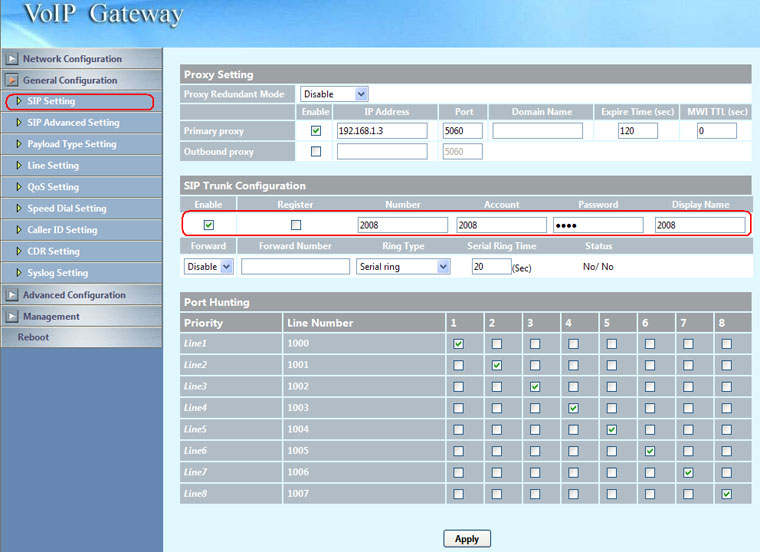Viewport: 760px width, 552px height.
Task: Open the Proxy Redundant Mode dropdown
Action: [x=334, y=94]
